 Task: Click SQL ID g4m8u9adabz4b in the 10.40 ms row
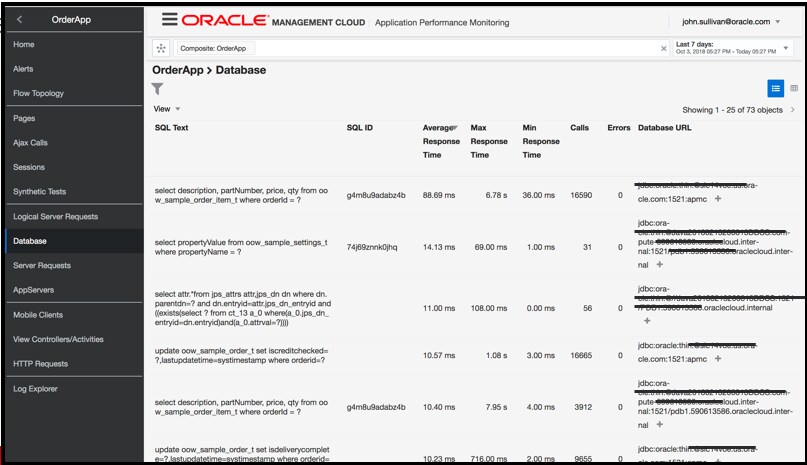coord(376,407)
